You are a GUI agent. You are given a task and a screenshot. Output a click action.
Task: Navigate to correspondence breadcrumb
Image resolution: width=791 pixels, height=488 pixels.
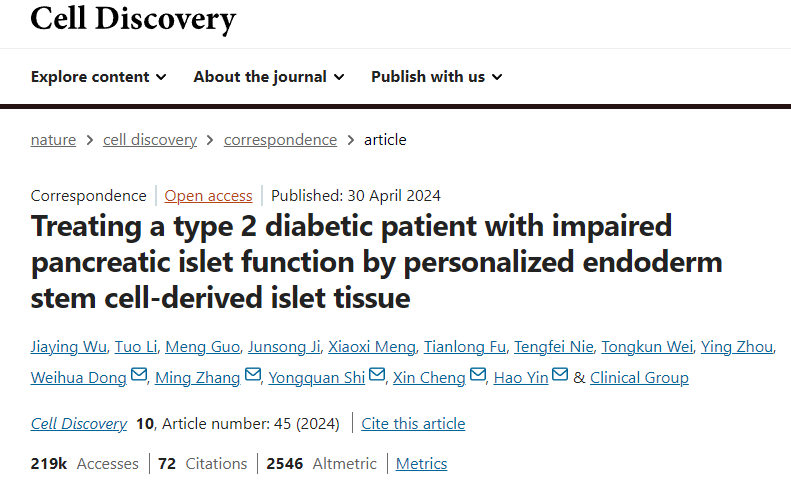(x=280, y=139)
